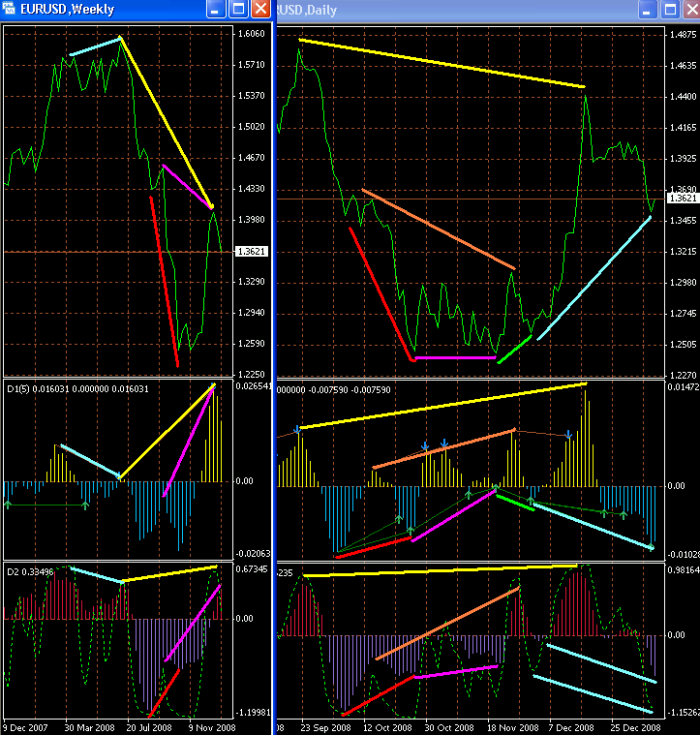Minimize the EURUSD,Weekly chart window
The height and width of the screenshot is (735, 700).
(216, 9)
